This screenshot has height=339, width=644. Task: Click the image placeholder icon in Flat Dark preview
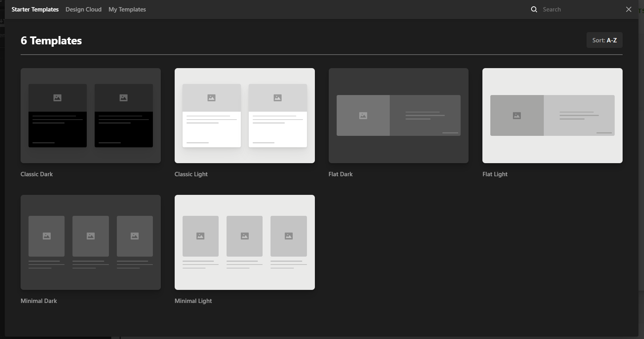[x=363, y=116]
